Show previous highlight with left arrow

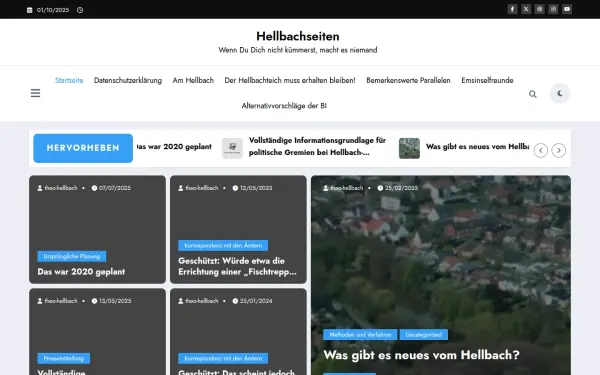pyautogui.click(x=541, y=150)
